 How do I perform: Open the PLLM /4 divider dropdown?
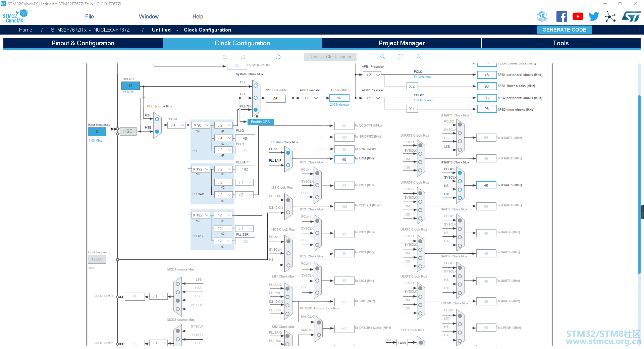(177, 125)
